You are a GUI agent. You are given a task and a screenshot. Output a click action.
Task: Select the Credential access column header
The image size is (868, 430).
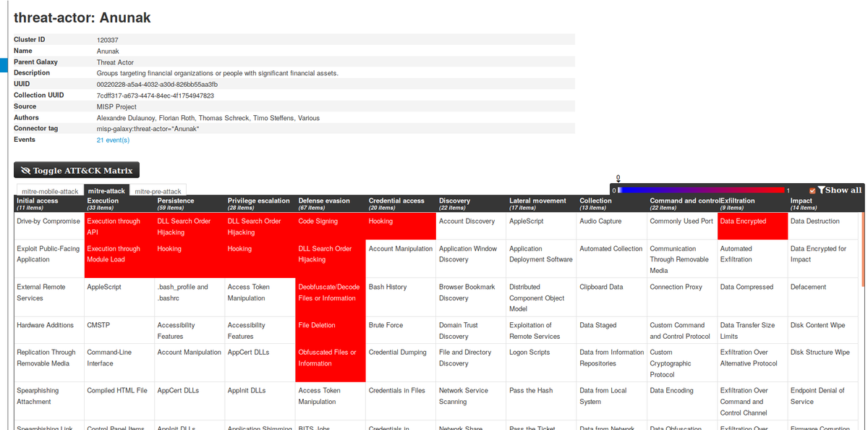[x=401, y=204]
